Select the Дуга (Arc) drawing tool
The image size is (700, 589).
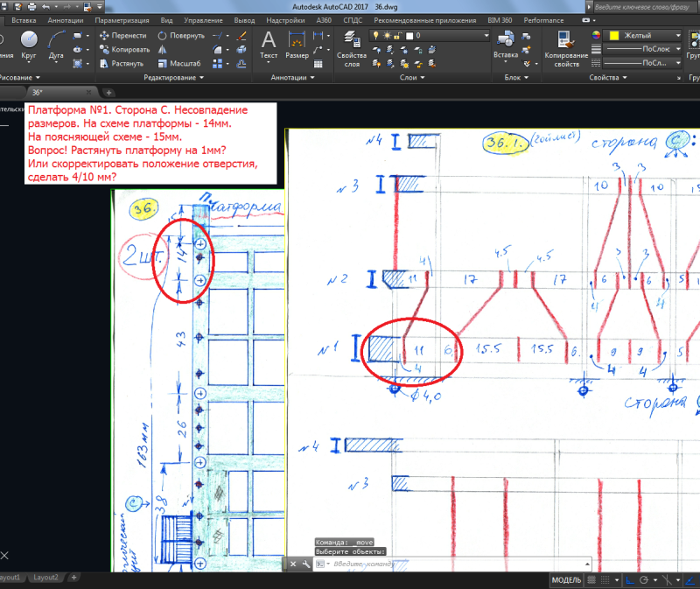click(x=57, y=45)
